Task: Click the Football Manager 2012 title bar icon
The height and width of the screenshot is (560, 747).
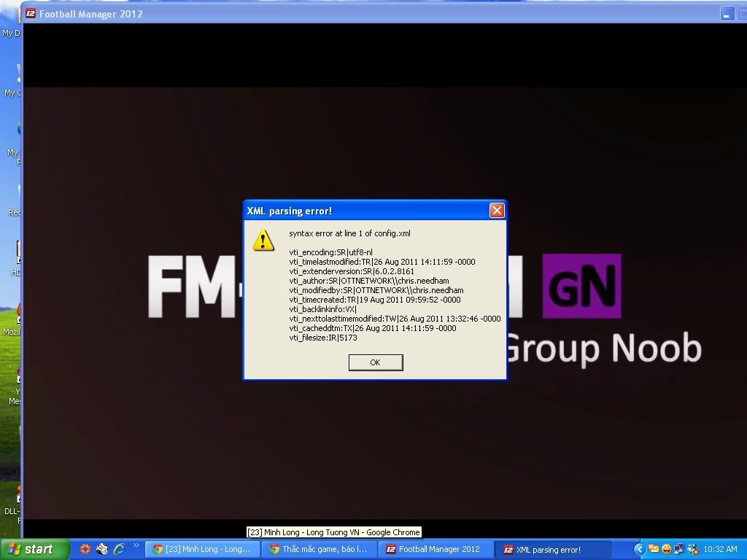Action: point(31,13)
